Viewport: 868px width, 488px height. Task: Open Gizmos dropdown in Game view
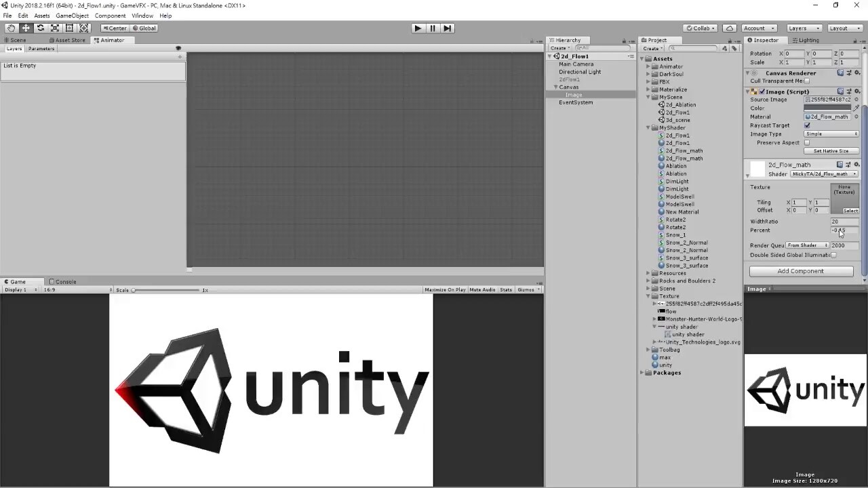click(528, 289)
